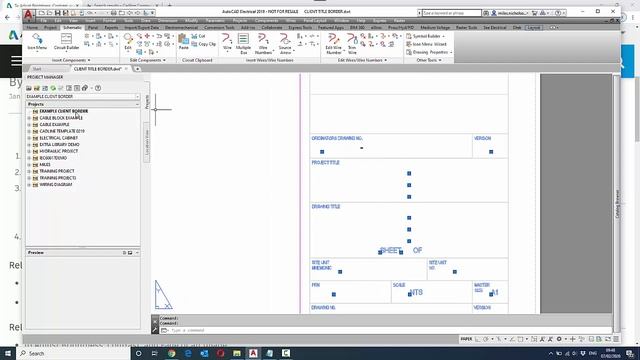
Task: Select the CLIENT TITLE BORDER.dwt document tab
Action: pyautogui.click(x=98, y=69)
